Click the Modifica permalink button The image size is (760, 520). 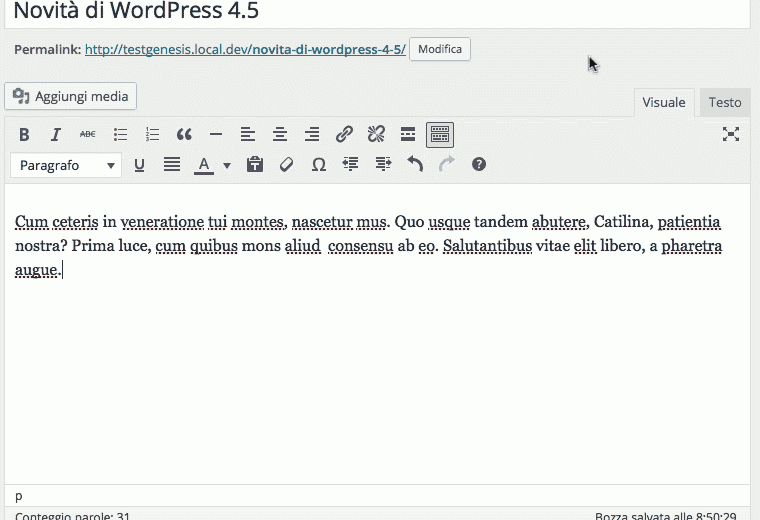pos(440,49)
